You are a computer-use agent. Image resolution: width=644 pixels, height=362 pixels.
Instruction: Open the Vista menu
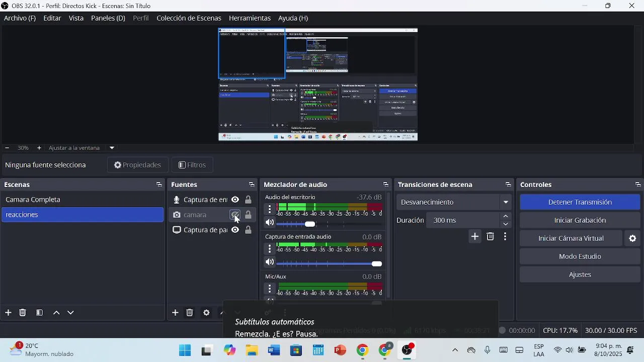point(76,18)
